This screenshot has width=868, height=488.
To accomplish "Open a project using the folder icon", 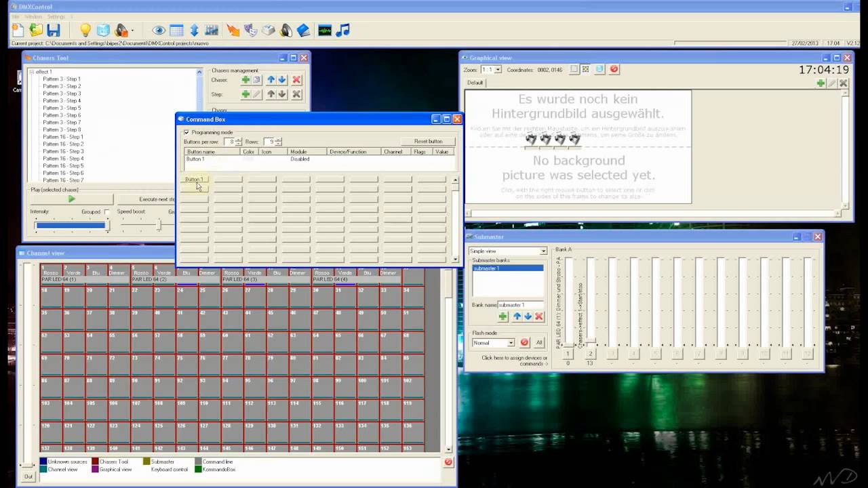I will point(36,30).
